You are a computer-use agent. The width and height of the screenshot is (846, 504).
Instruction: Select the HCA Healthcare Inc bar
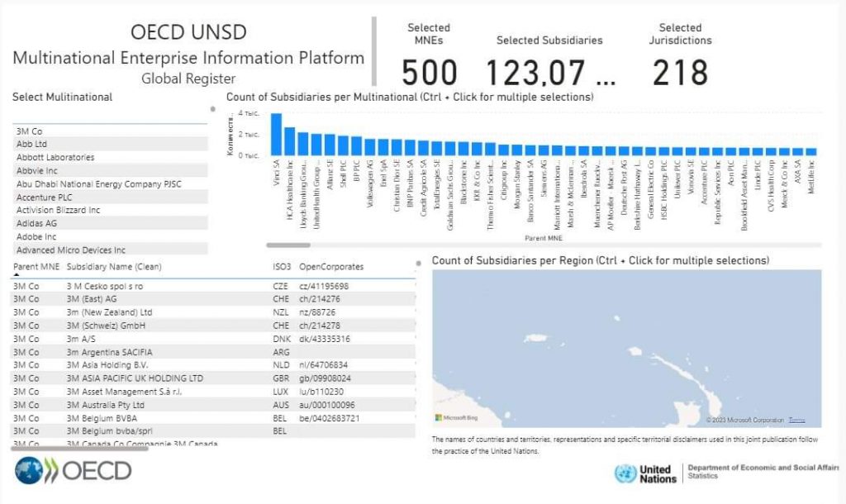[290, 141]
